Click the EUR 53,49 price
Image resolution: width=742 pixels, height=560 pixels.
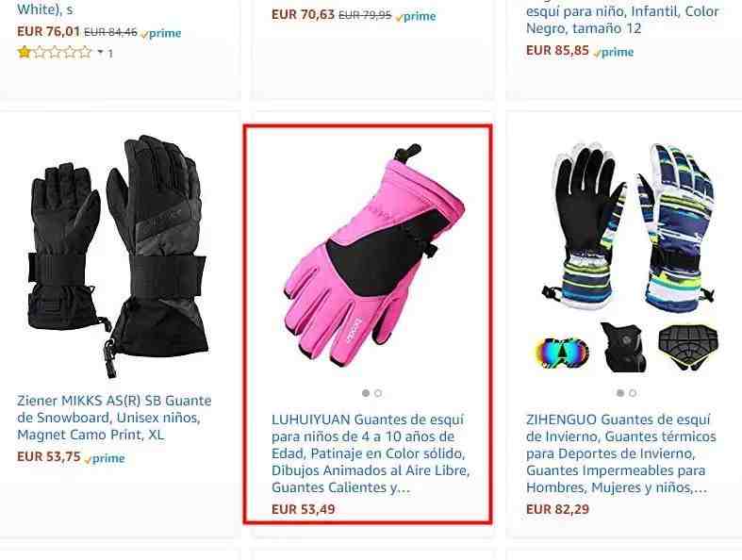click(x=304, y=509)
